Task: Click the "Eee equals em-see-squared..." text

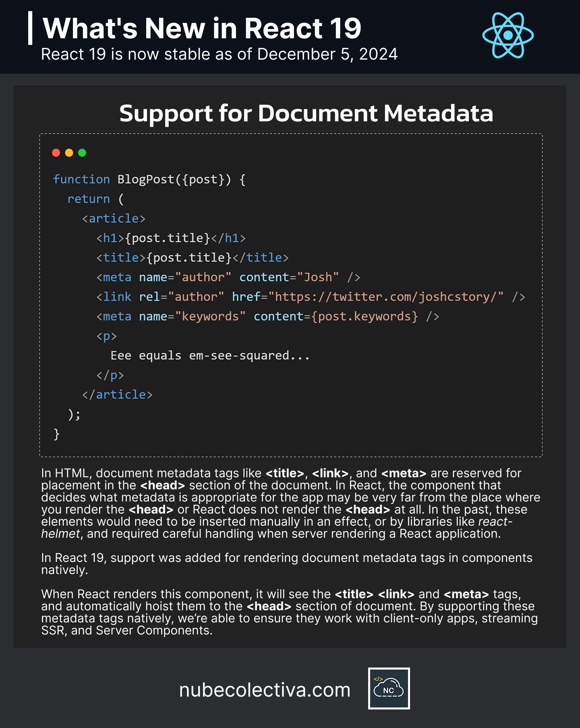Action: (x=210, y=356)
